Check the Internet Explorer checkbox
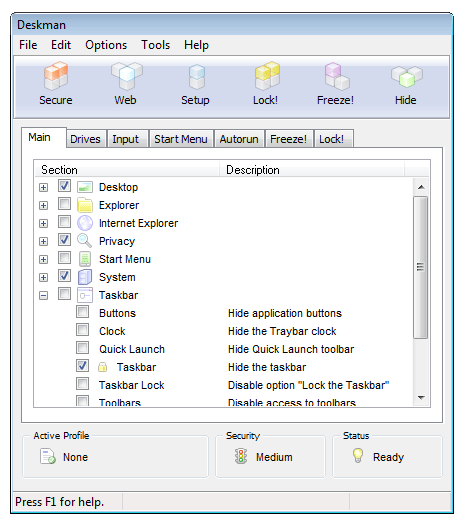Screen dimensions: 463x525 coord(64,222)
